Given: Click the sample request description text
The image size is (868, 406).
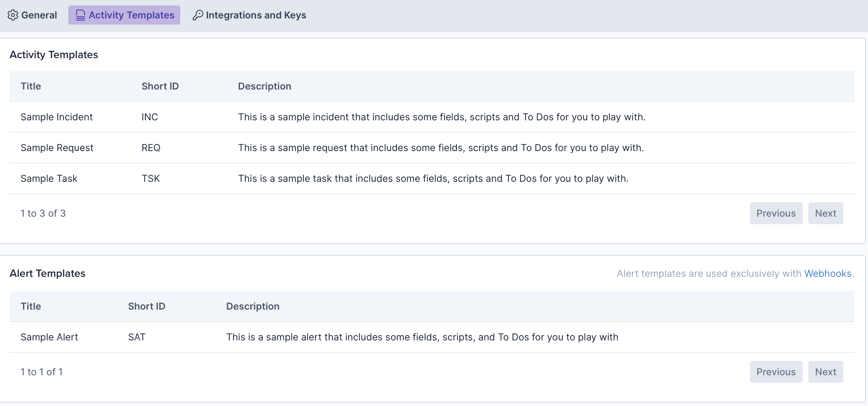Looking at the screenshot, I should [441, 148].
